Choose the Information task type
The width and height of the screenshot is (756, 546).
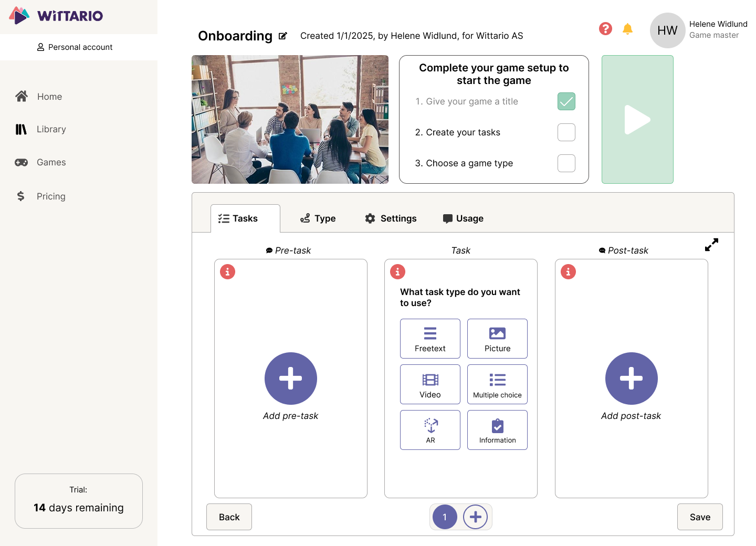coord(497,429)
